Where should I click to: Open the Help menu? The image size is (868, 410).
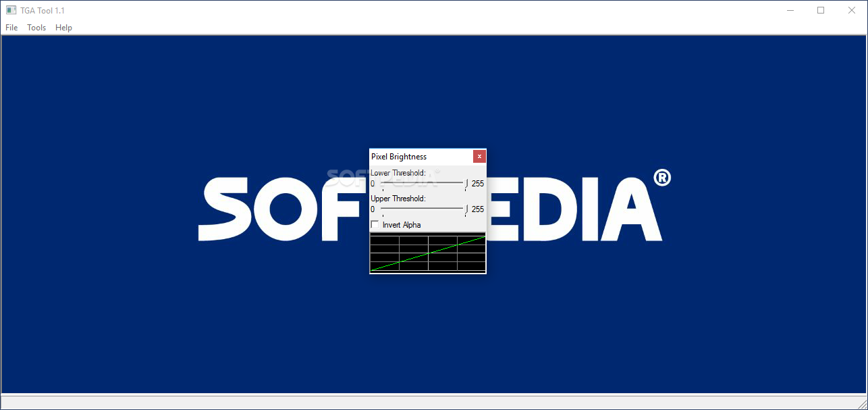[x=63, y=28]
